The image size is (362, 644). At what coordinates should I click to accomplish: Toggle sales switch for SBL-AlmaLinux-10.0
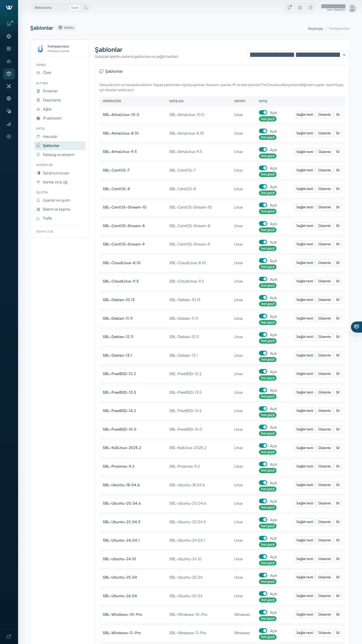click(263, 112)
